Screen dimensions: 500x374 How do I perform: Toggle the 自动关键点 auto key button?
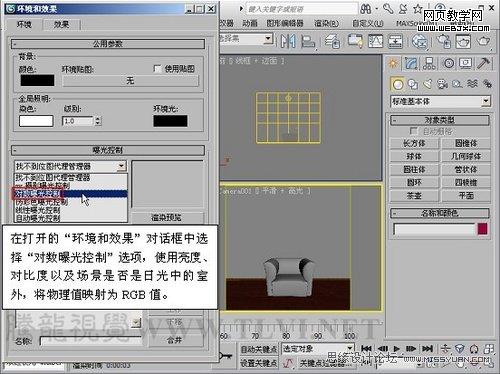pos(259,349)
